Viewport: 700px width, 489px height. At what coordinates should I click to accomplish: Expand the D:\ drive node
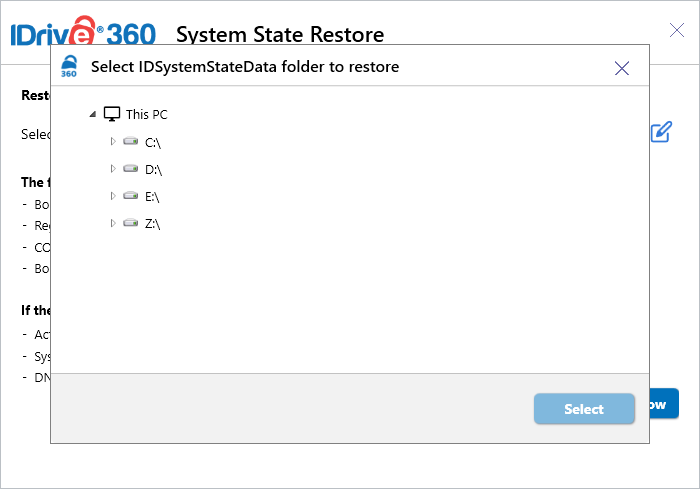(113, 169)
